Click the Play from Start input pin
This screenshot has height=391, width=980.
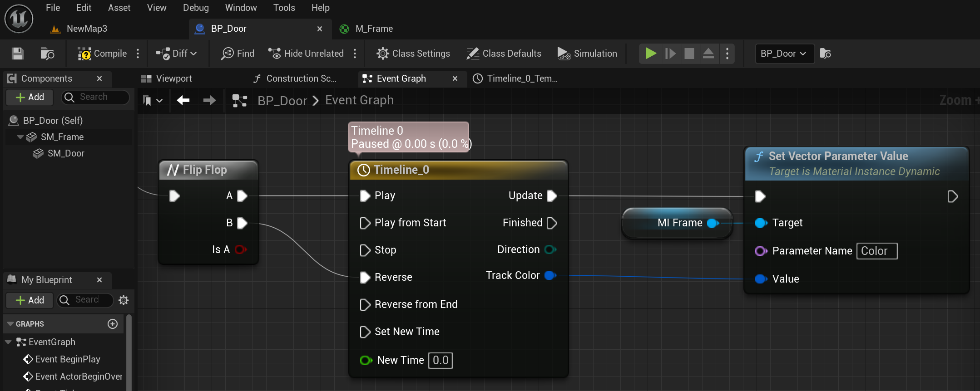coord(365,223)
